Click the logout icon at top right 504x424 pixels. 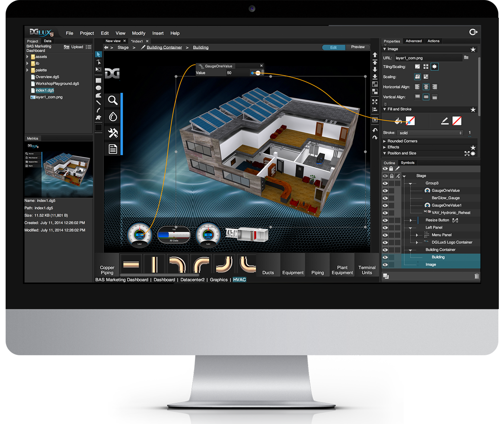pyautogui.click(x=473, y=32)
